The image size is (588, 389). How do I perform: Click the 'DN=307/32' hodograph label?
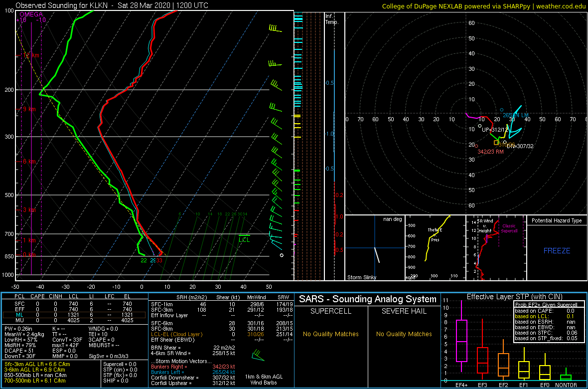tap(520, 146)
